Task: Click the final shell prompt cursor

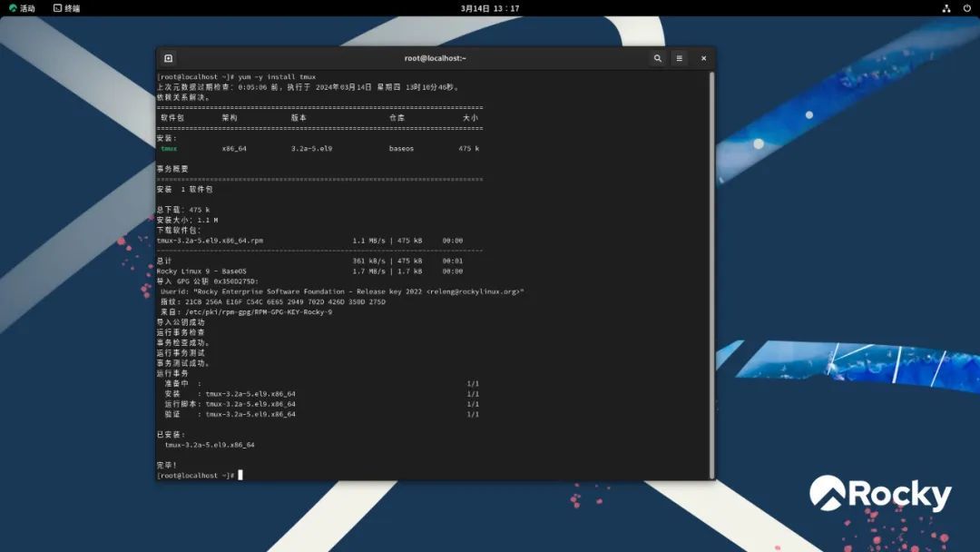Action: point(240,475)
